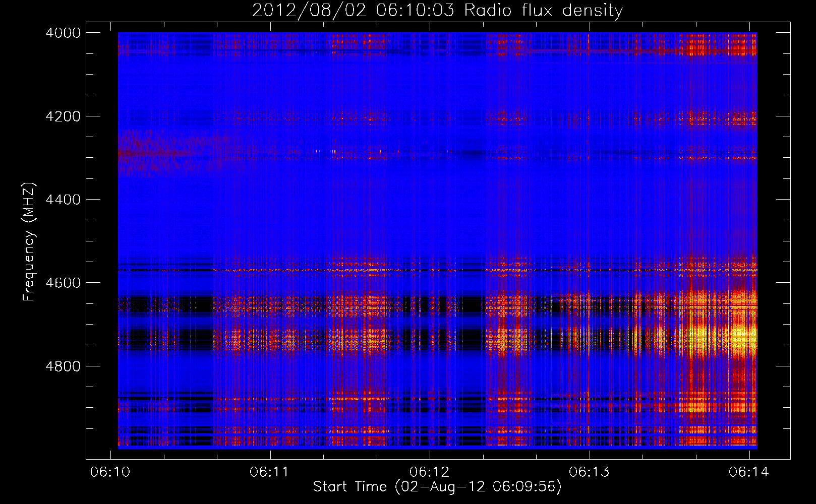This screenshot has width=816, height=504.
Task: Click the 4600 frequency axis label
Action: (x=63, y=283)
